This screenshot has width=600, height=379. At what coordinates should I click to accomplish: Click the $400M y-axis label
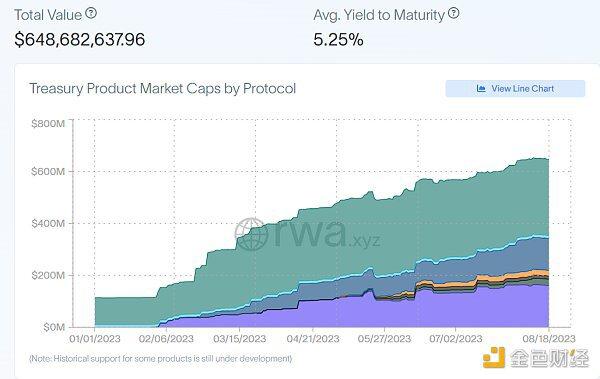click(48, 223)
